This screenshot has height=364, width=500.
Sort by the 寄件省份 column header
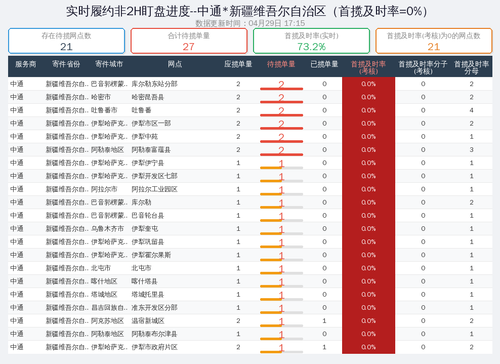(66, 64)
